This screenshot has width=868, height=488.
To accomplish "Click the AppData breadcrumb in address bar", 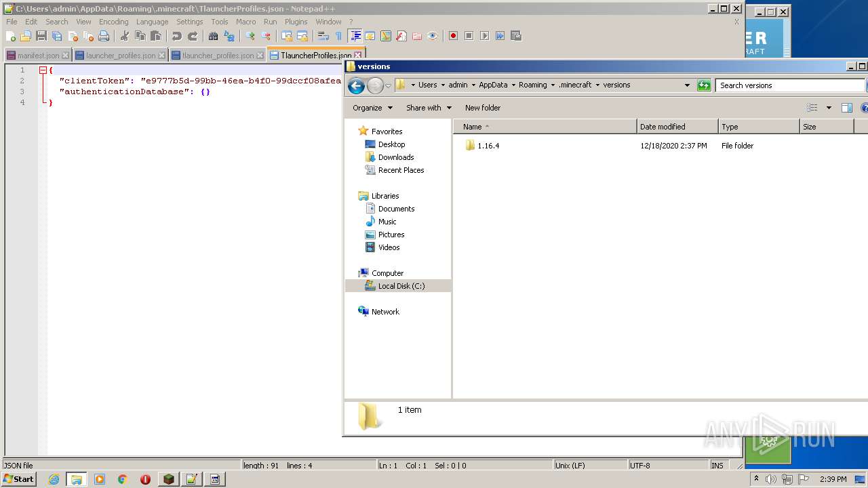I will [493, 85].
